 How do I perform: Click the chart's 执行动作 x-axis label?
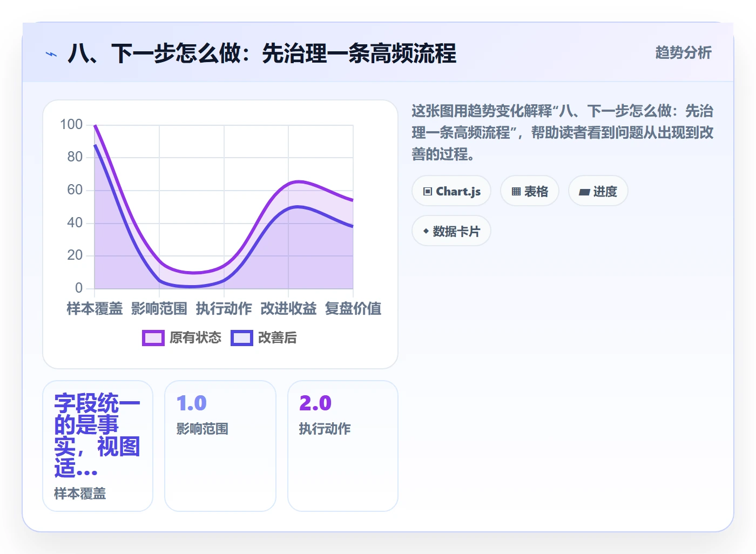(x=224, y=309)
